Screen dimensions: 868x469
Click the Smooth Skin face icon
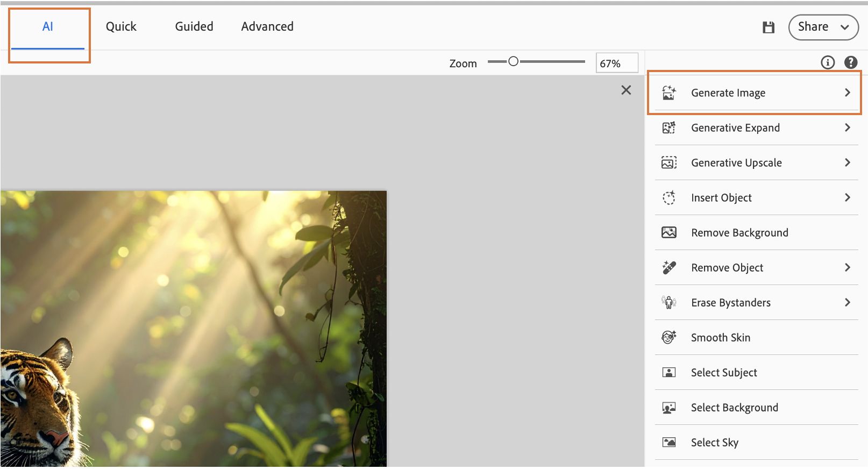[x=669, y=337]
